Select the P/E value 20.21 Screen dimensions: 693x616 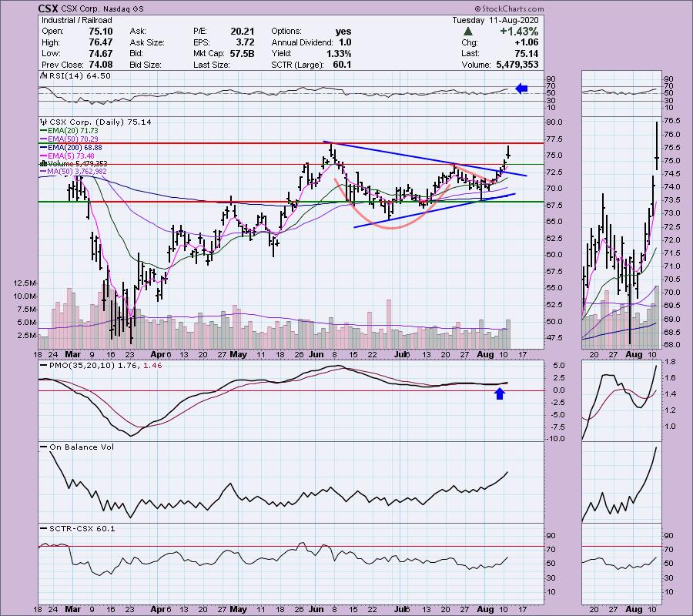click(x=243, y=32)
